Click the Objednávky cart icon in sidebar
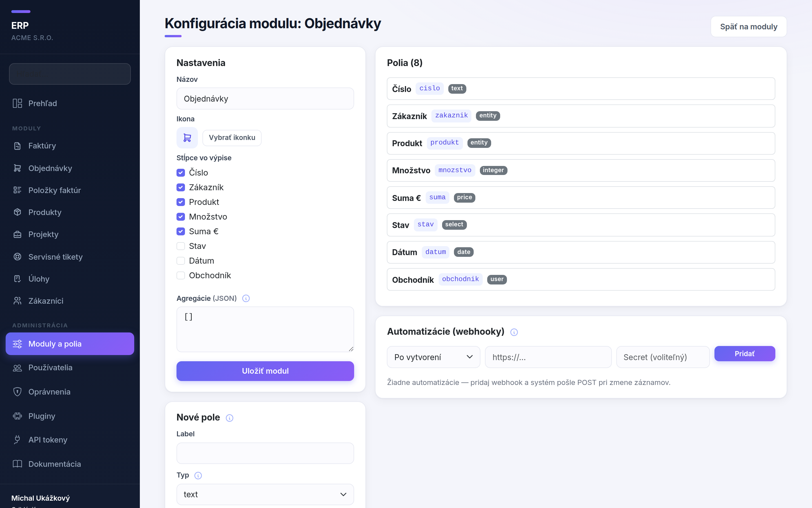 (17, 168)
